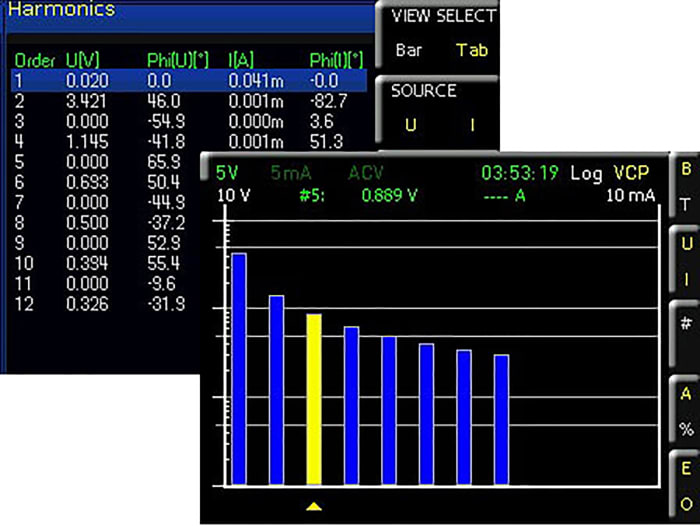Screen dimensions: 700x527
Task: Select the yellow highlighted harmonic bar
Action: (x=314, y=399)
